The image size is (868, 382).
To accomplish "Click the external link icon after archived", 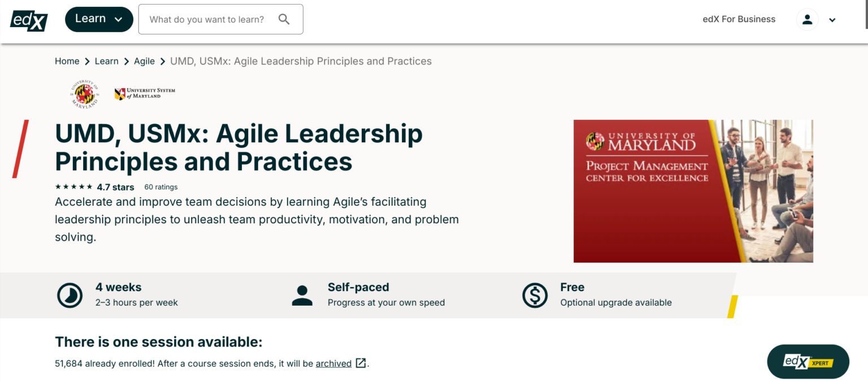I will tap(361, 363).
